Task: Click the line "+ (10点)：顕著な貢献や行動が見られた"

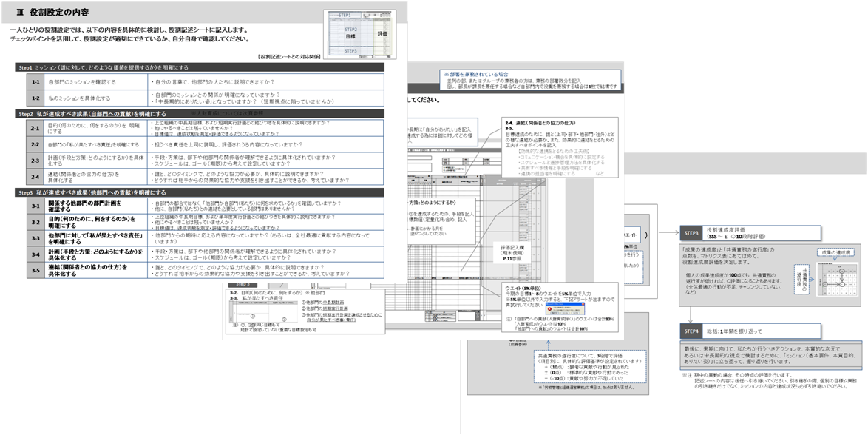Action: (x=589, y=367)
